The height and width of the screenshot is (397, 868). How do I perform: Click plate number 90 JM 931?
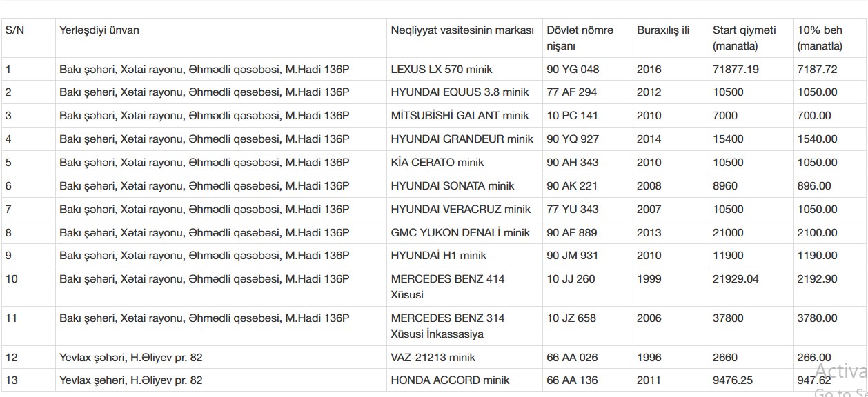(573, 256)
